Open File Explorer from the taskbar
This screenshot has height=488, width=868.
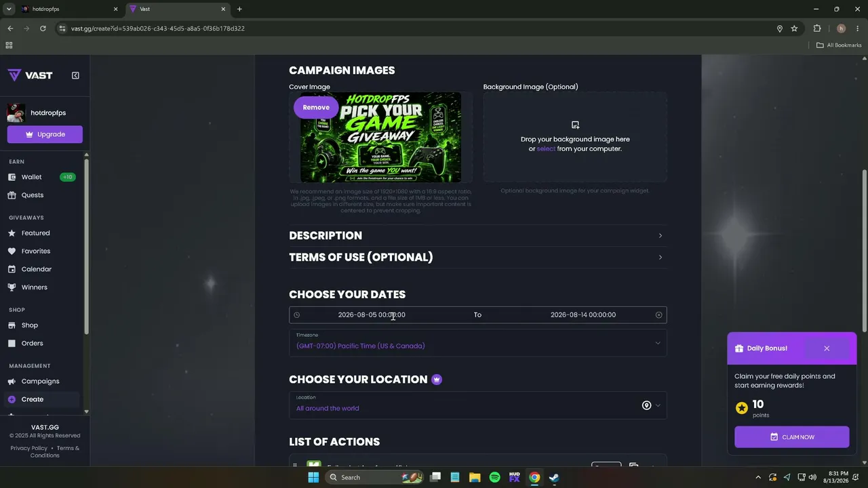[x=475, y=477]
